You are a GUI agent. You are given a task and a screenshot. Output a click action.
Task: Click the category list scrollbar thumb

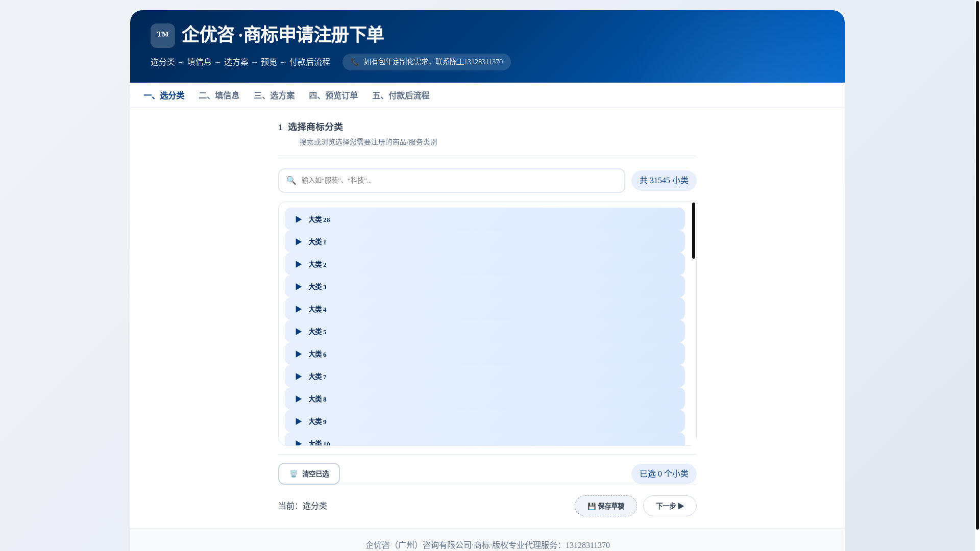coord(694,231)
